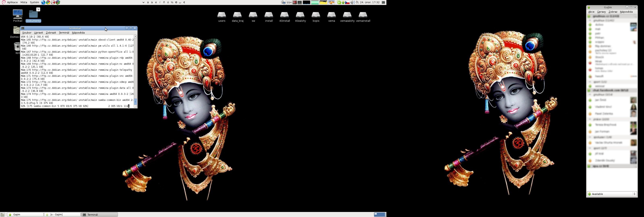Select the Koš trash desktop icon

click(17, 48)
